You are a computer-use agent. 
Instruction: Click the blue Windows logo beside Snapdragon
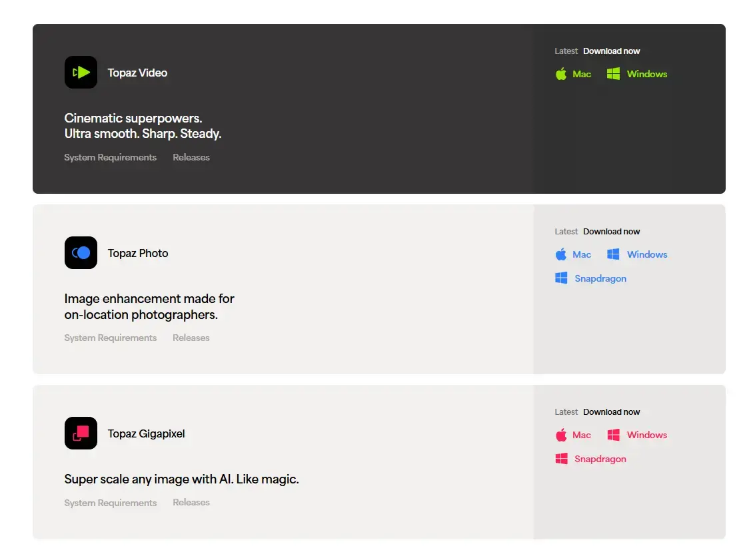[561, 278]
